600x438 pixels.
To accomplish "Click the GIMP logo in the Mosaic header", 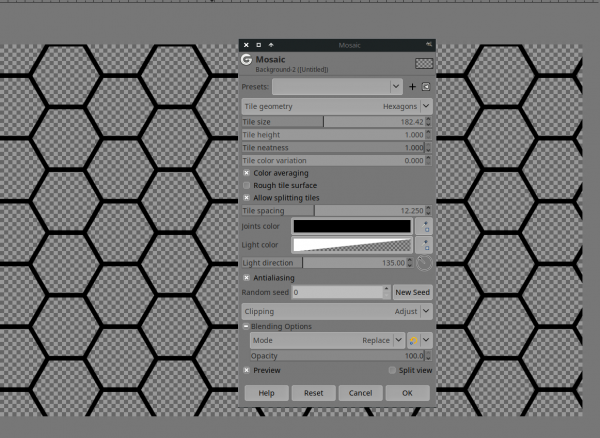I will coord(246,60).
